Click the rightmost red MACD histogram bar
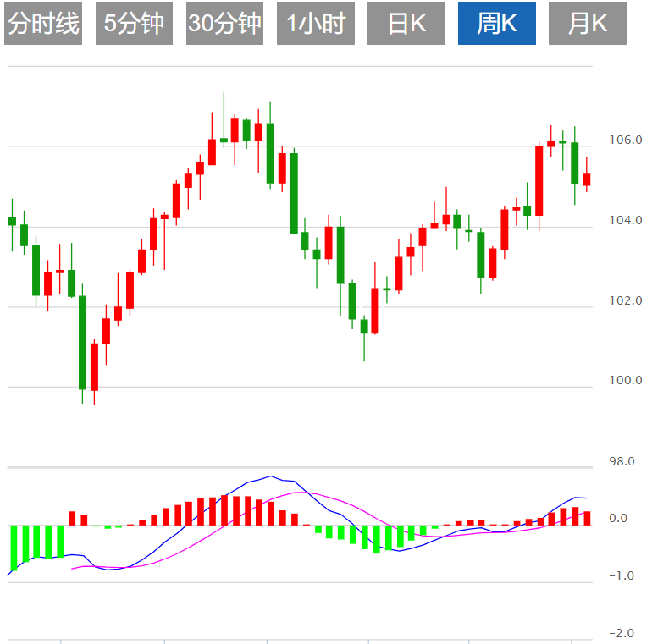Screen dimensions: 652x644 (586, 518)
